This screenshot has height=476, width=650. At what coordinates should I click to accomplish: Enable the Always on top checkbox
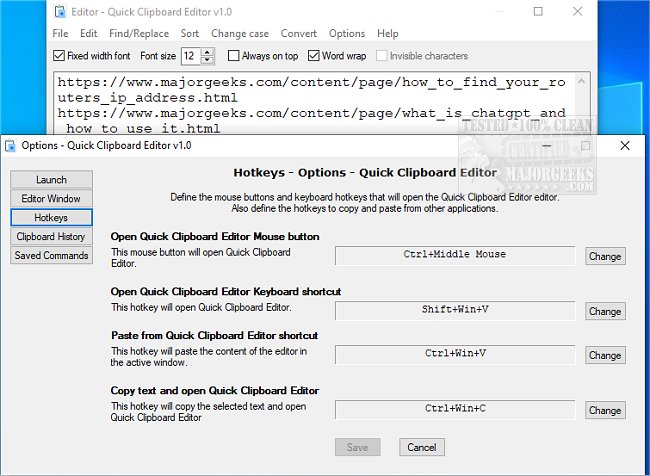(234, 56)
